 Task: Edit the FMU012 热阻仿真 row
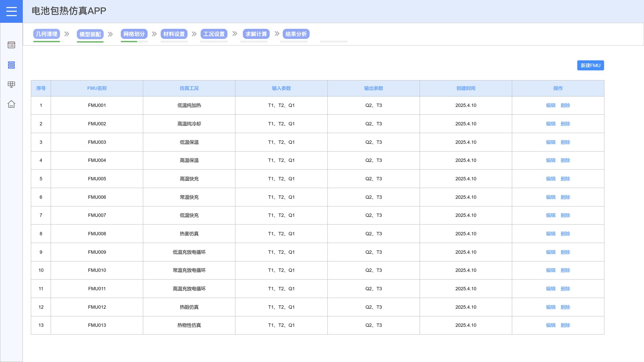click(x=551, y=307)
